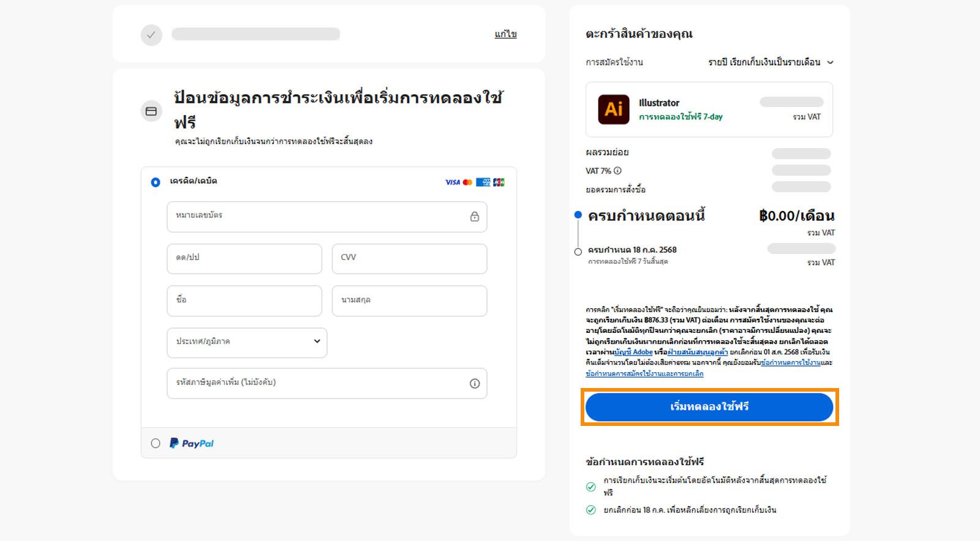
Task: Click the info icon in VAT ID field
Action: tap(474, 384)
